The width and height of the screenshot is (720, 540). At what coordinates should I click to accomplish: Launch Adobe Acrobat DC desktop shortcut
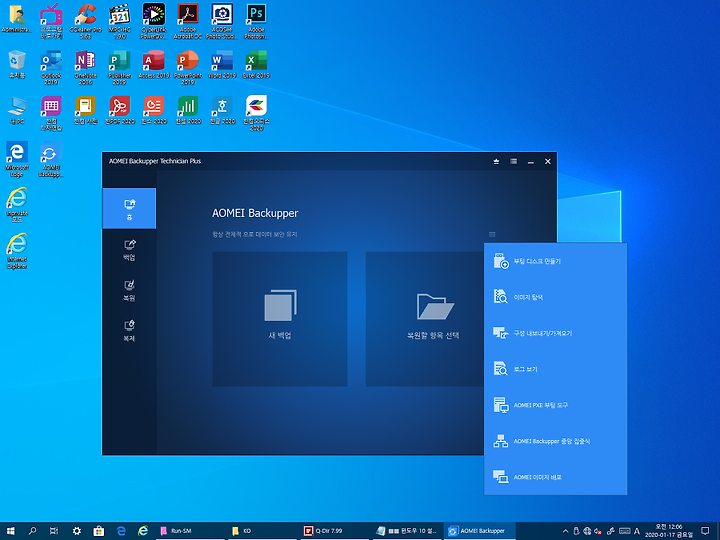click(x=188, y=22)
